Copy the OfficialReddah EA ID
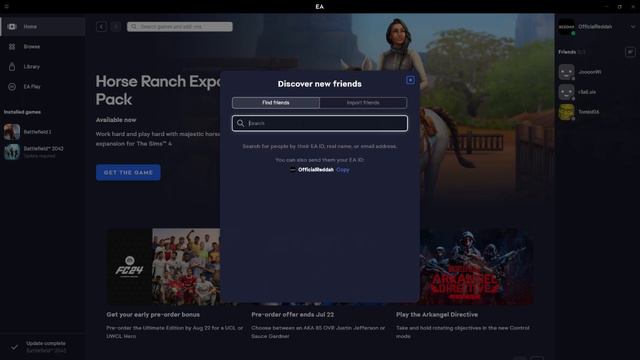 click(342, 170)
